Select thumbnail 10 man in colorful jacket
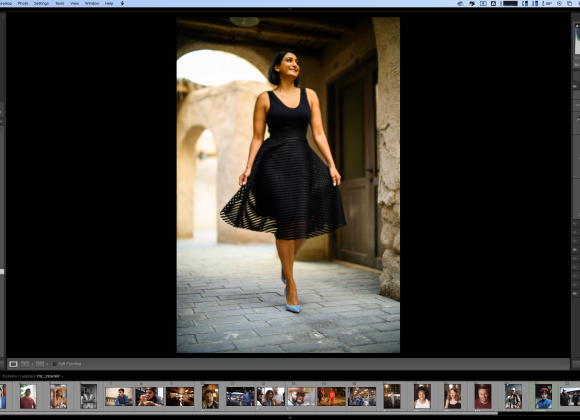This screenshot has height=420, width=580. click(210, 396)
